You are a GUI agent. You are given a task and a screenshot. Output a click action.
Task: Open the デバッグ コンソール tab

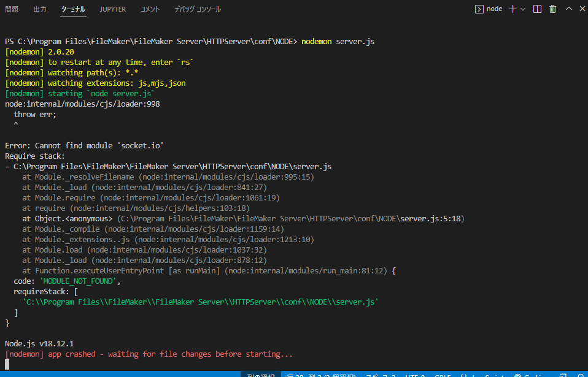(198, 9)
